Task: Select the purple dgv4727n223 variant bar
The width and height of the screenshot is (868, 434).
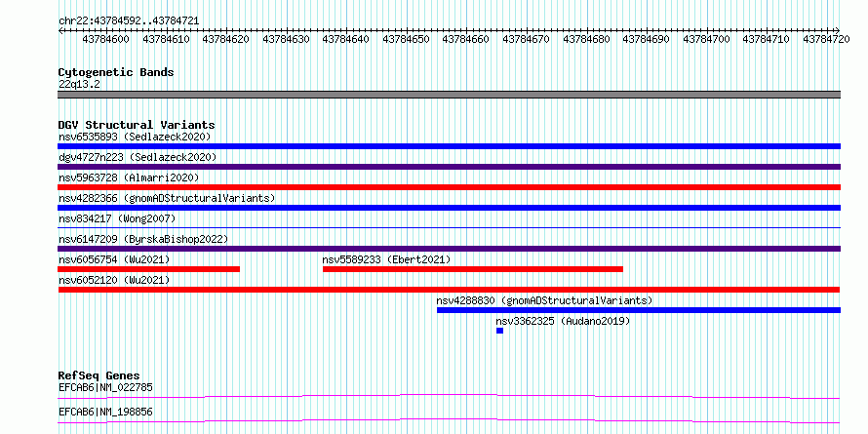Action: point(449,167)
